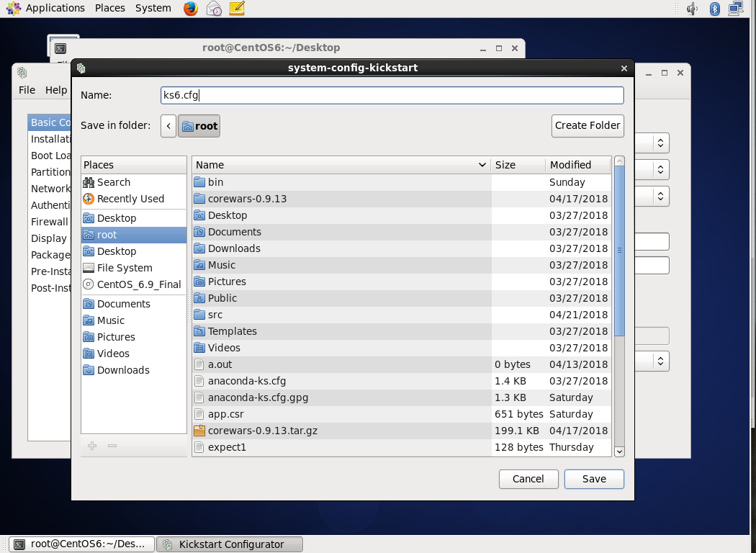This screenshot has height=553, width=756.
Task: Select the anaconda-ks.cfg.gpg file
Action: pyautogui.click(x=401, y=397)
